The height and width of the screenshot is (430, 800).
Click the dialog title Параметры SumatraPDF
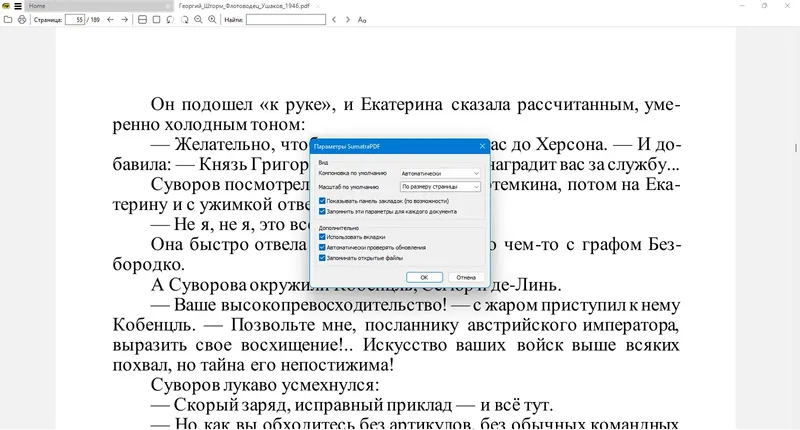click(347, 146)
